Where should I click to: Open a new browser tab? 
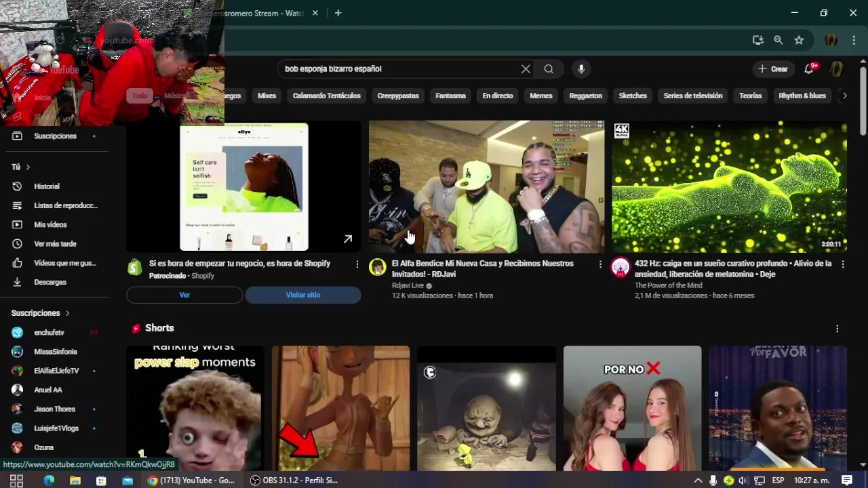click(338, 13)
